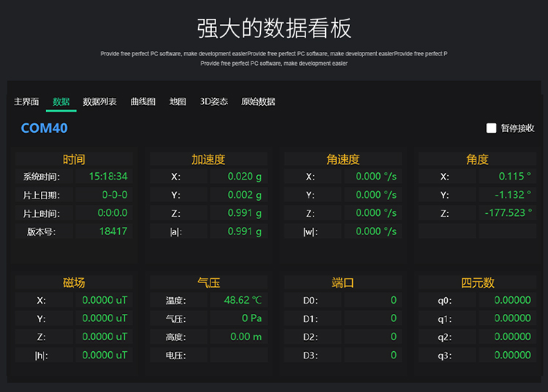Viewport: 548px width, 392px height.
Task: Switch to the 原始数据 tab
Action: coord(258,102)
